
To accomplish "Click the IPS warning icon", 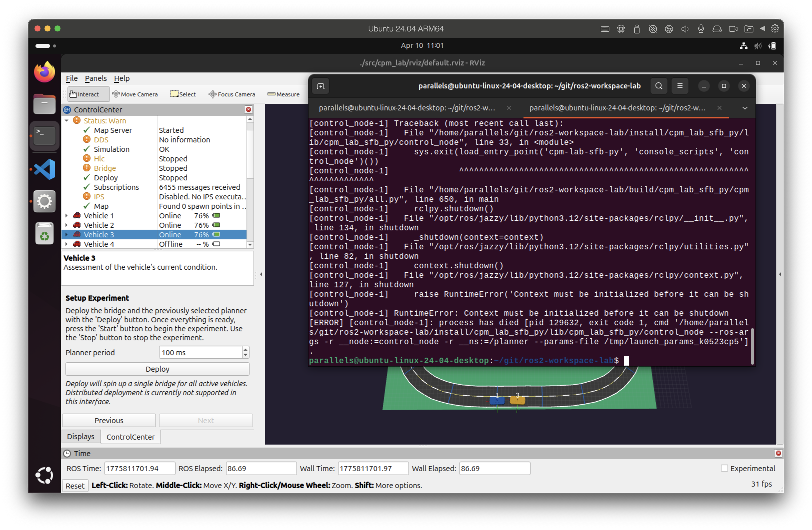I will pos(87,197).
